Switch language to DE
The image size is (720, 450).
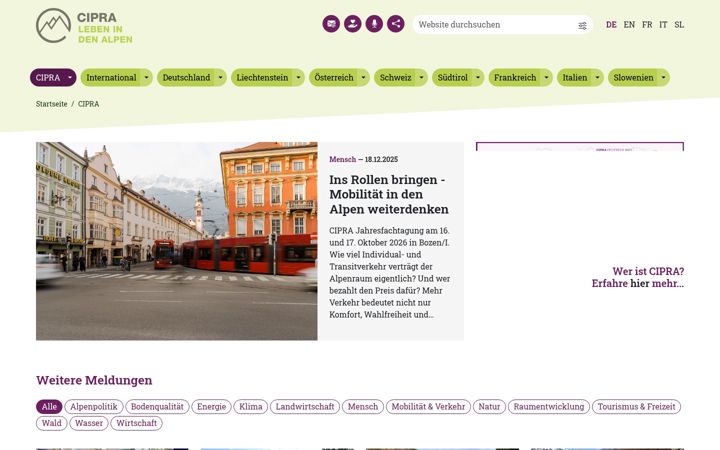[x=611, y=25]
